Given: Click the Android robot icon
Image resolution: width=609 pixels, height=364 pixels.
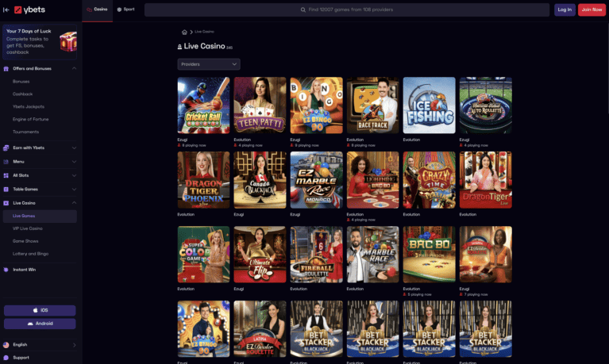Looking at the screenshot, I should click(x=30, y=324).
